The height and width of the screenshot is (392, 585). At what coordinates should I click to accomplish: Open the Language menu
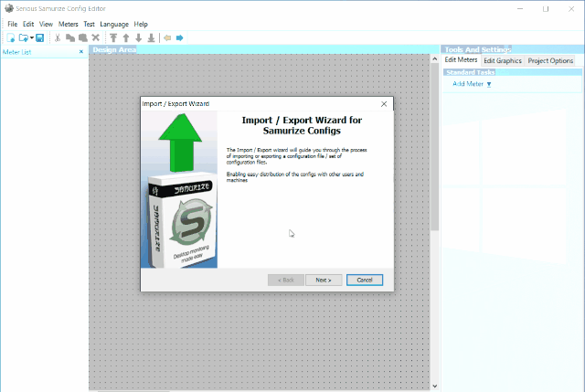114,24
